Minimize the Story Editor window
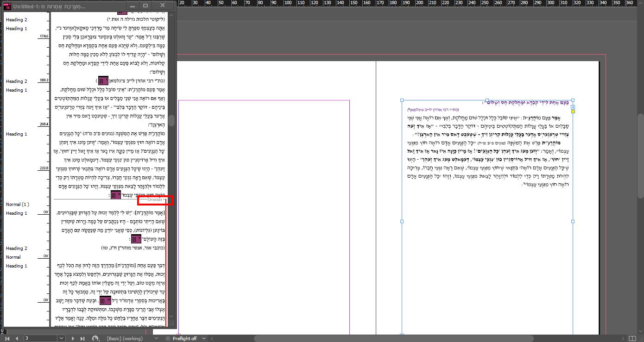Screen dimensions: 644x342 tap(132, 6)
